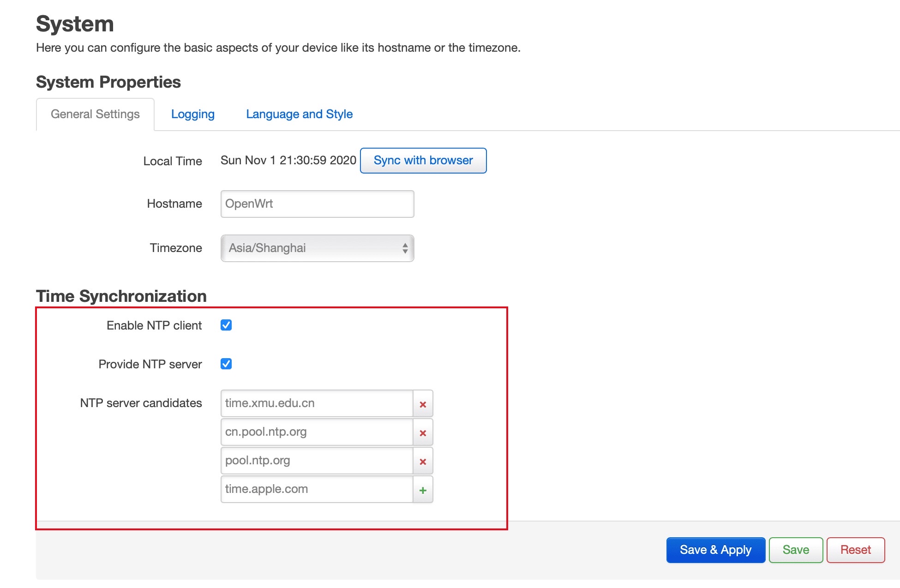The width and height of the screenshot is (900, 588).
Task: Switch to the Logging tab
Action: pos(192,114)
